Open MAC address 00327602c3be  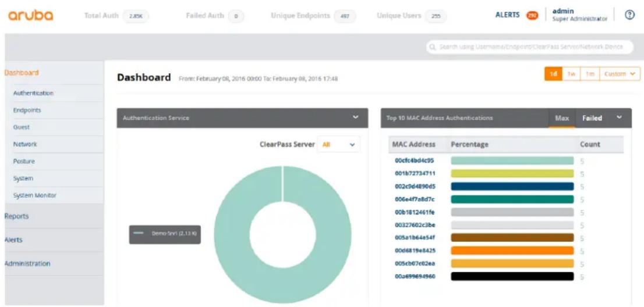pos(415,225)
